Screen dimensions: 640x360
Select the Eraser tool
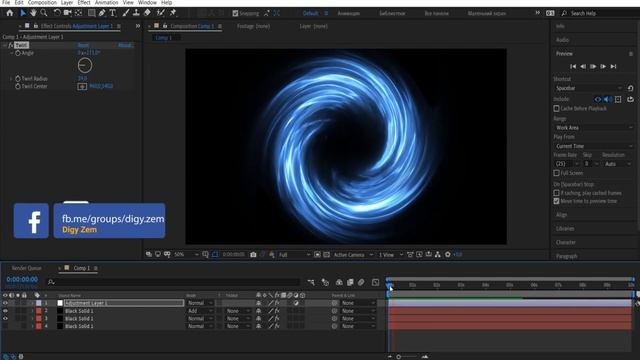(147, 13)
